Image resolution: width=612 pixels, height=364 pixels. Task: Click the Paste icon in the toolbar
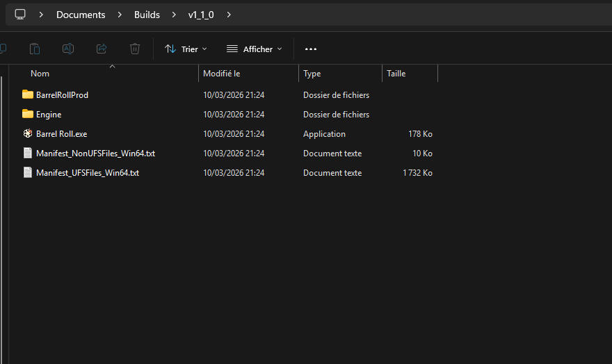tap(34, 49)
